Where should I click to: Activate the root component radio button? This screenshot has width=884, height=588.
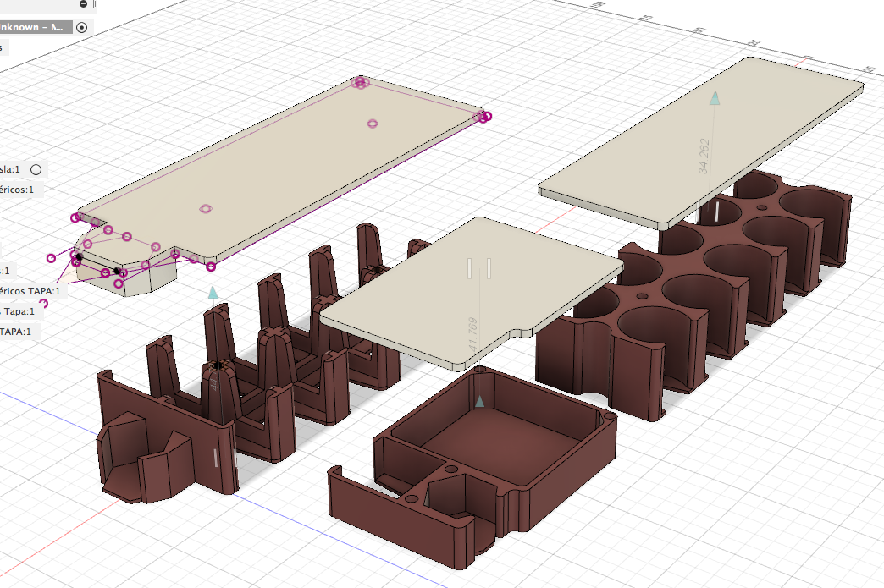pos(82,27)
